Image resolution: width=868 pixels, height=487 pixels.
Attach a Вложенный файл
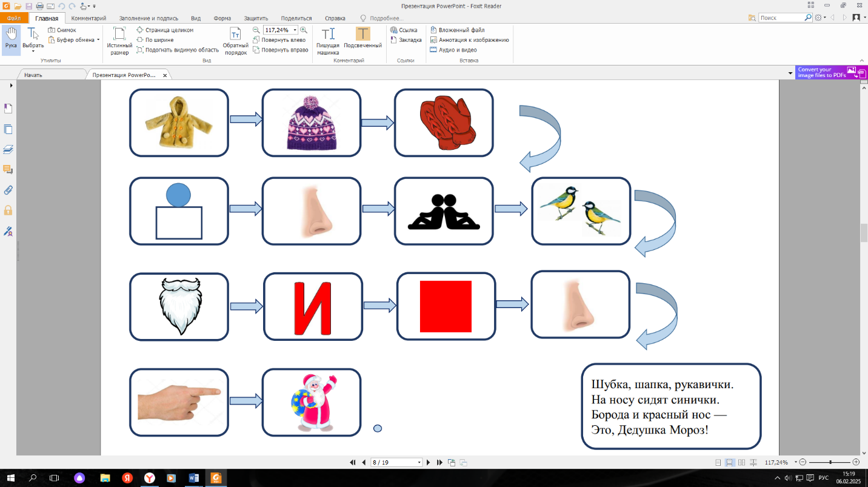[457, 30]
